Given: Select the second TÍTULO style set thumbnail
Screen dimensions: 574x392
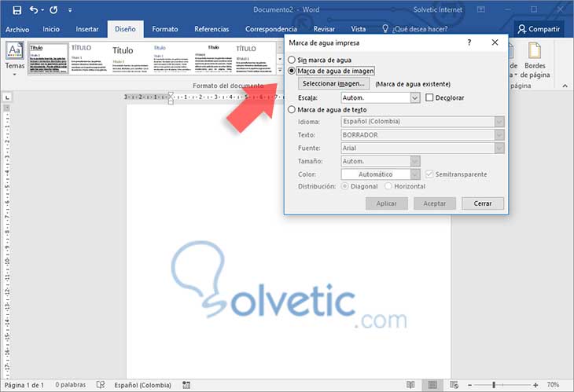Looking at the screenshot, I should (89, 58).
